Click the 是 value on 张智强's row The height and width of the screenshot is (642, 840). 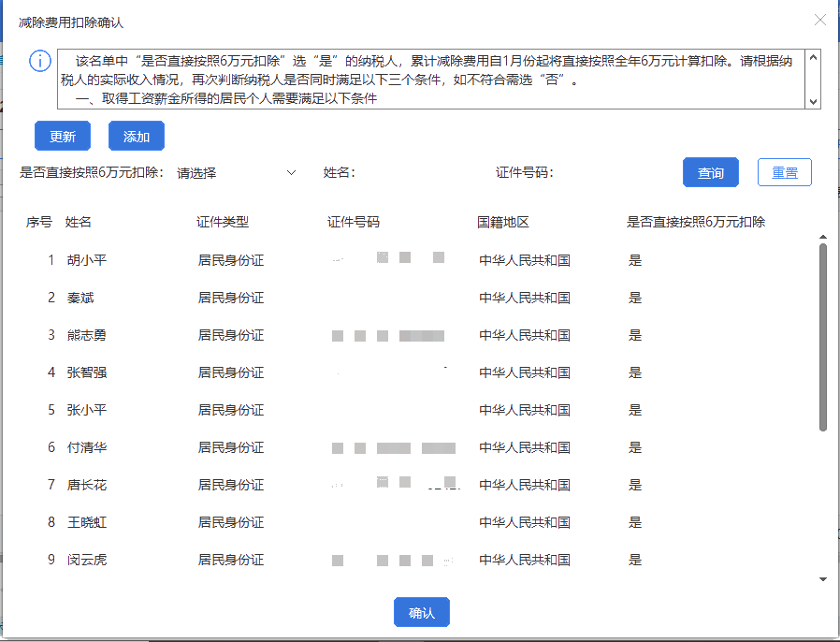tap(634, 372)
